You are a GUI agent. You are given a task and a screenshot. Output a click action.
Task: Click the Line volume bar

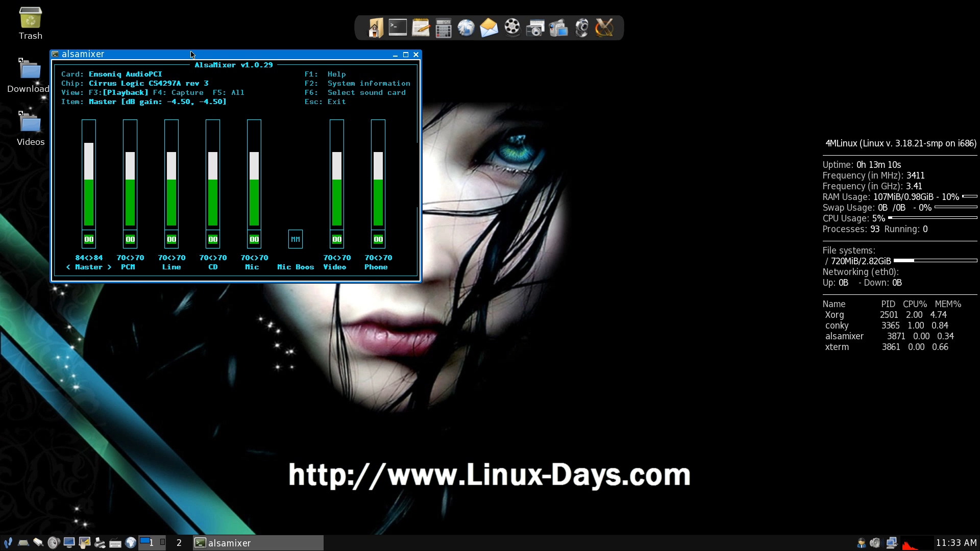171,174
